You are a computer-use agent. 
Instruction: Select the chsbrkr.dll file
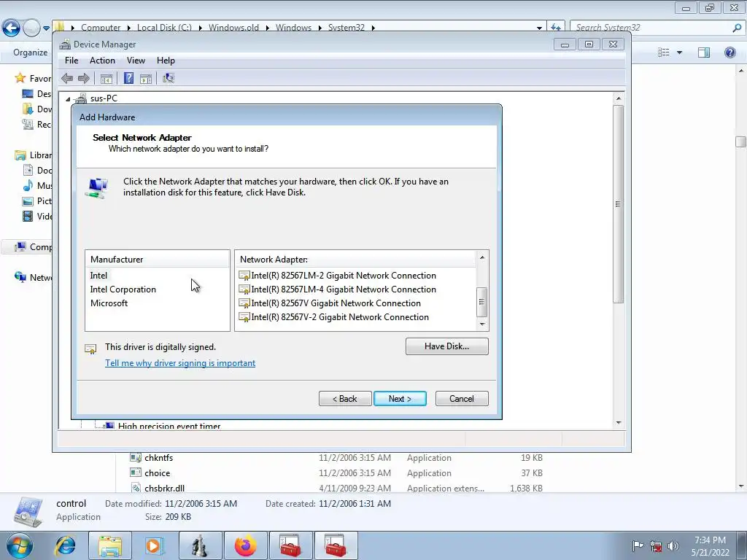[164, 488]
